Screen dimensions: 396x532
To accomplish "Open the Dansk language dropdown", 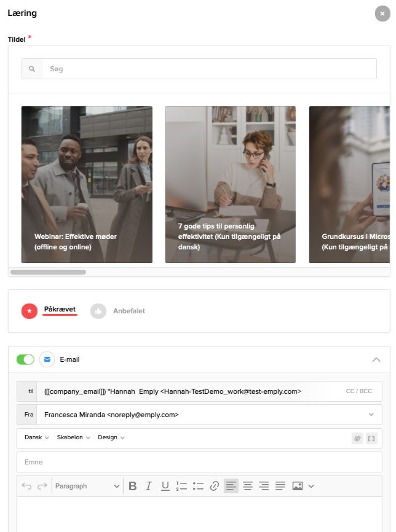I will pos(36,437).
